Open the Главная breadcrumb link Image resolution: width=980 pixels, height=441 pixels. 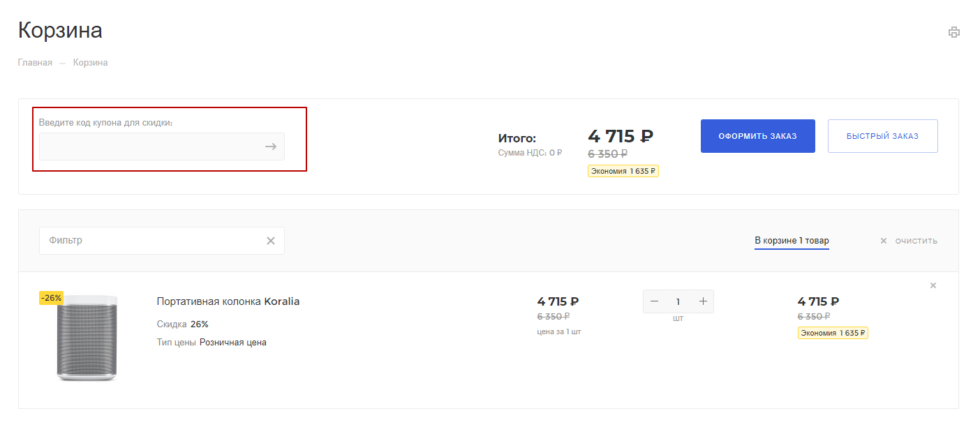(35, 63)
